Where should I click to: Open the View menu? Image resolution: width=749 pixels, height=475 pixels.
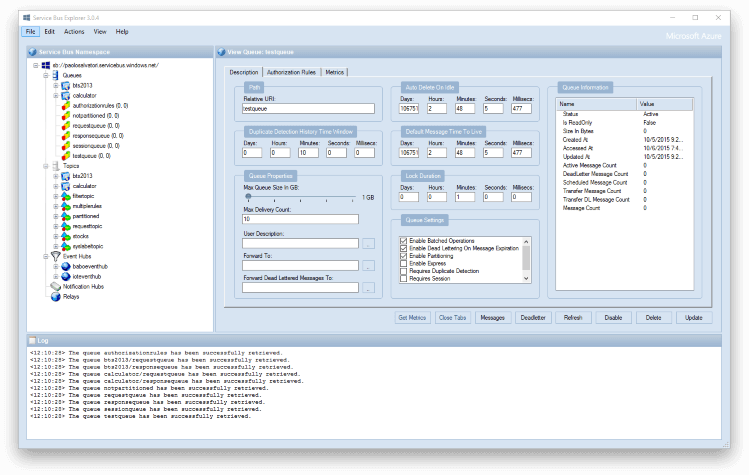pyautogui.click(x=100, y=32)
